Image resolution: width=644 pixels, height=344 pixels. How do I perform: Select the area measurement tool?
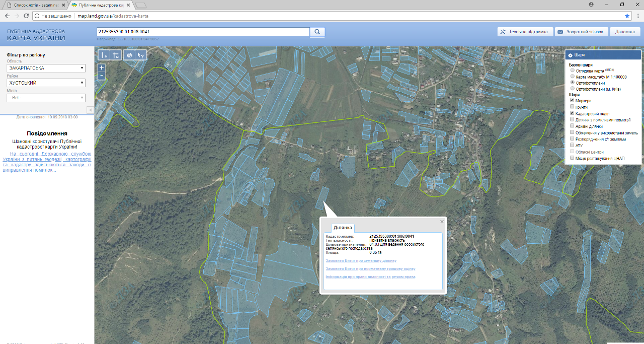(116, 55)
